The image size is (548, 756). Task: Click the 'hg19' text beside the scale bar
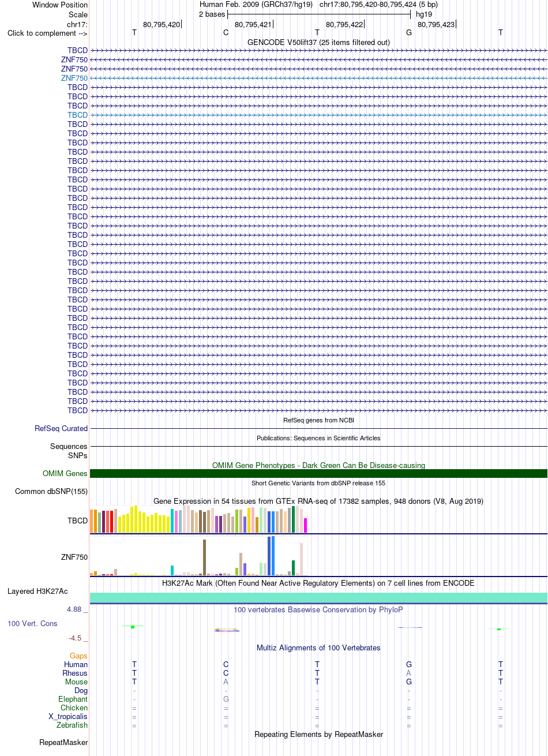tap(424, 14)
